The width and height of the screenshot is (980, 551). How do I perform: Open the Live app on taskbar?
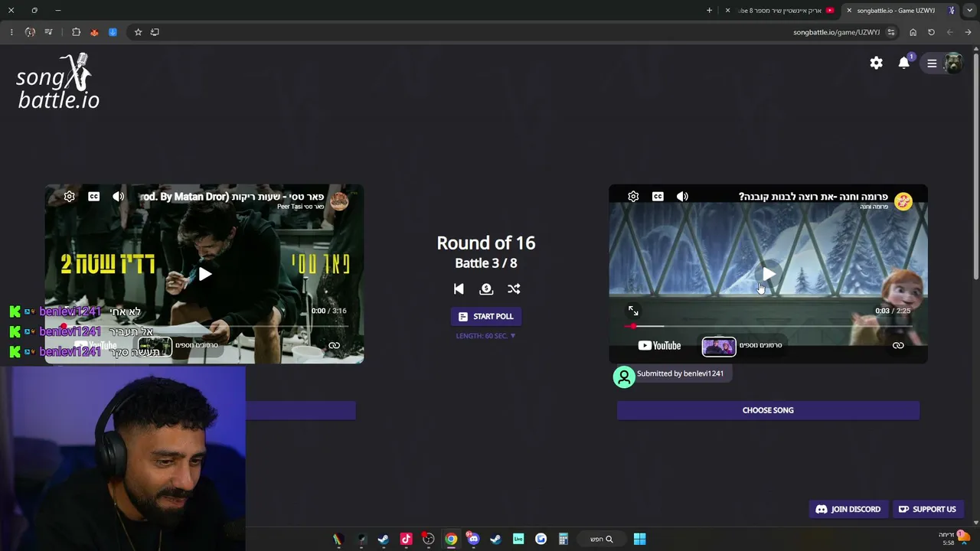pyautogui.click(x=518, y=539)
